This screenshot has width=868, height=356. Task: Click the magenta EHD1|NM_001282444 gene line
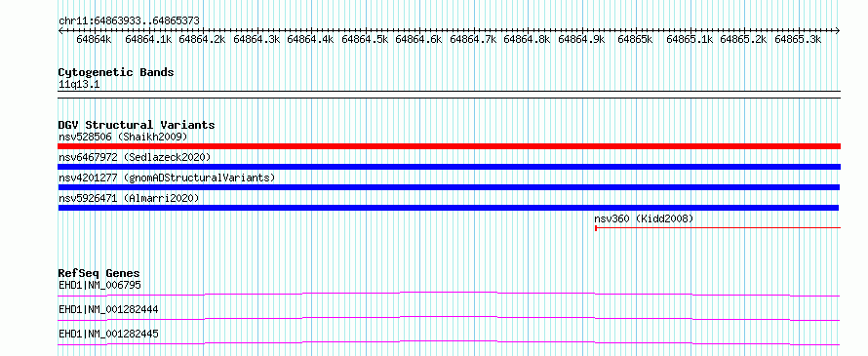[x=449, y=318]
